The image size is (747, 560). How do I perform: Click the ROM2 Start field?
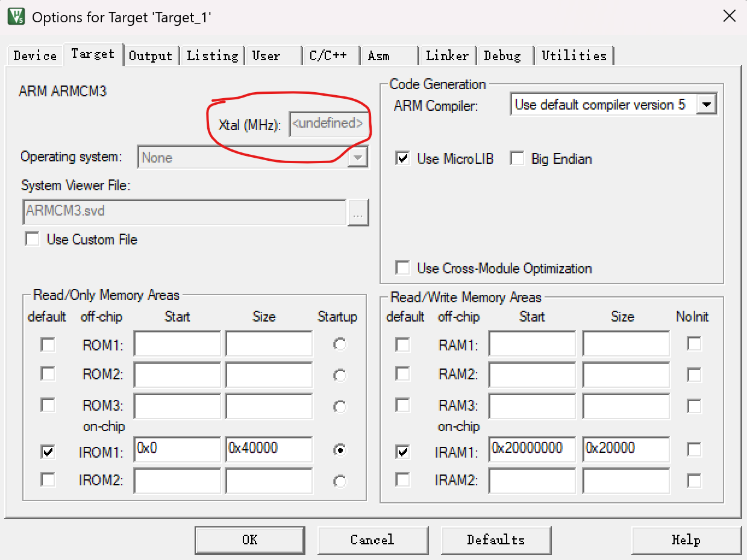(177, 375)
